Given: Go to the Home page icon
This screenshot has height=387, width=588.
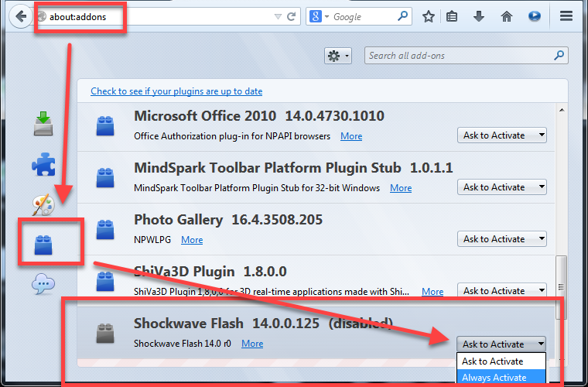Looking at the screenshot, I should tap(507, 16).
